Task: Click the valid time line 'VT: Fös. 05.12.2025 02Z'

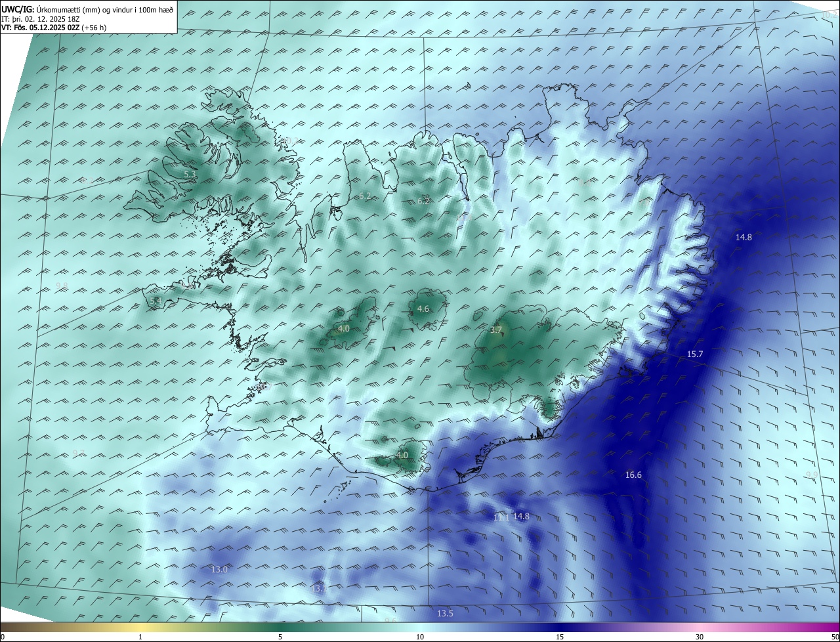Action: (40, 28)
